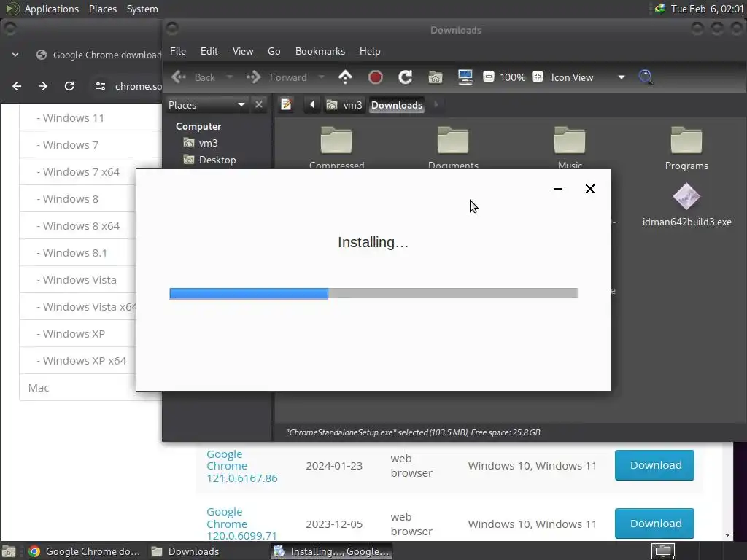Open the Chrome tab search chevron
Screen dimensions: 747x560
point(15,55)
